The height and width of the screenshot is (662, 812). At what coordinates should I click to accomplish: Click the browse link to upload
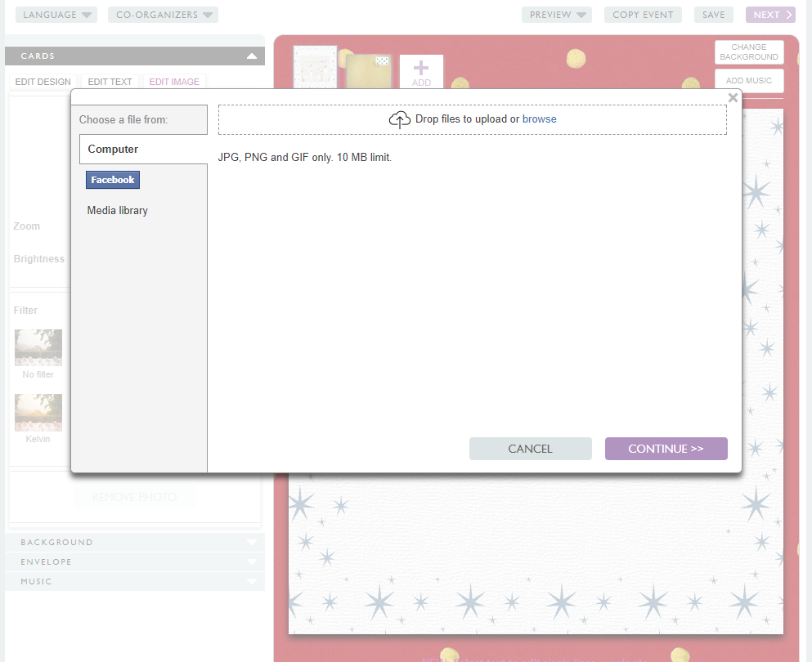(539, 119)
